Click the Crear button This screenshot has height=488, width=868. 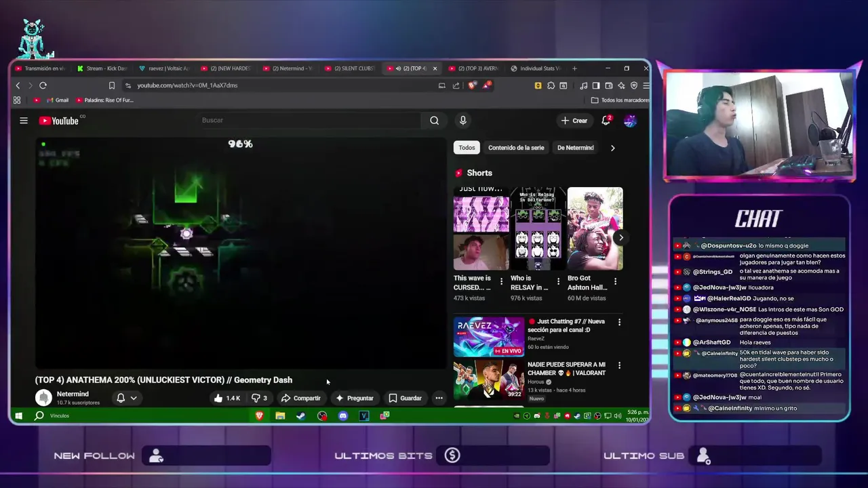click(574, 121)
